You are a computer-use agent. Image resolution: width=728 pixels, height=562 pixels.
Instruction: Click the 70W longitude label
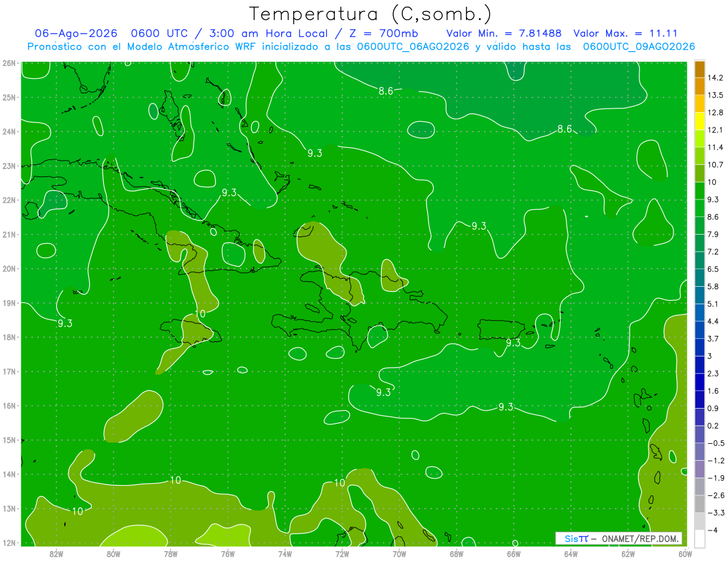click(399, 554)
